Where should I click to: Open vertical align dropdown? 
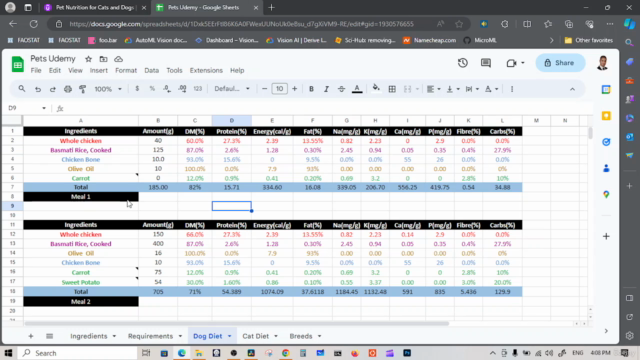453,89
